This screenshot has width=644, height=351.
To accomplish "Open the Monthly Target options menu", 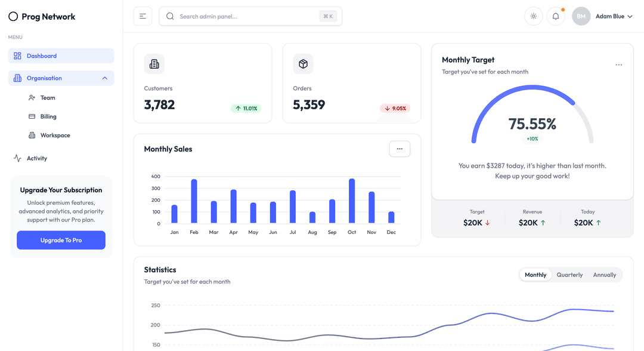I will (619, 64).
